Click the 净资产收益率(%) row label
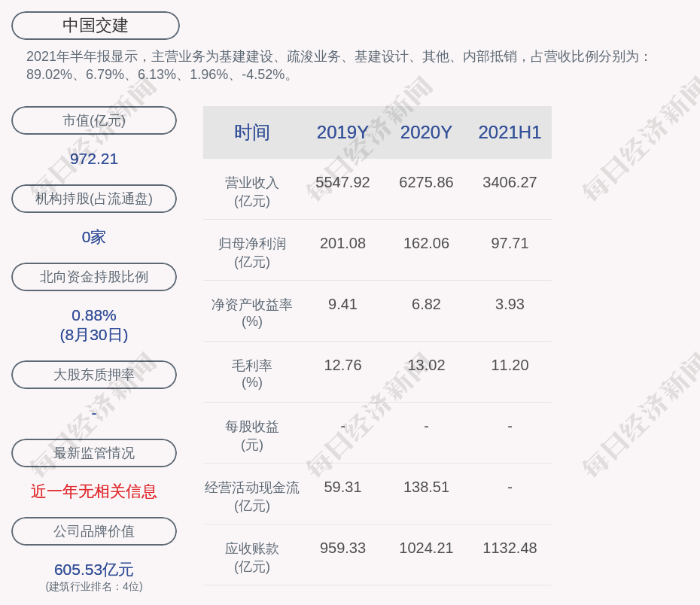 coord(251,313)
